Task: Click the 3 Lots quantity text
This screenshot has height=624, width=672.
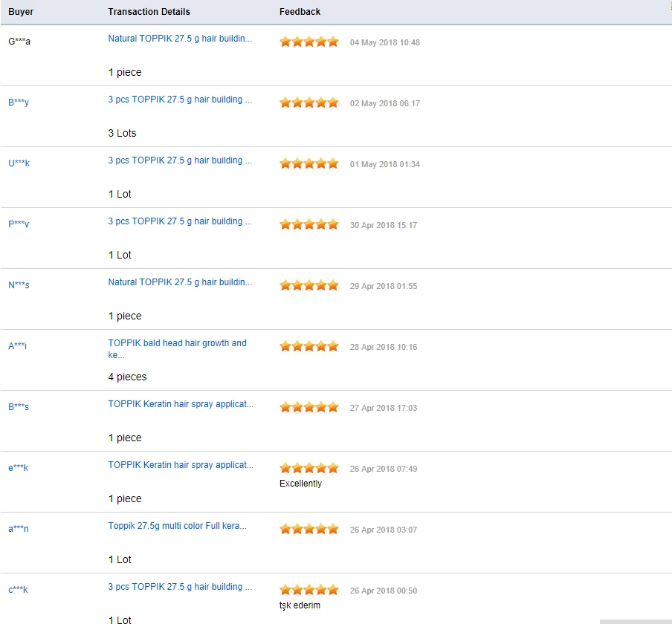Action: pyautogui.click(x=122, y=133)
